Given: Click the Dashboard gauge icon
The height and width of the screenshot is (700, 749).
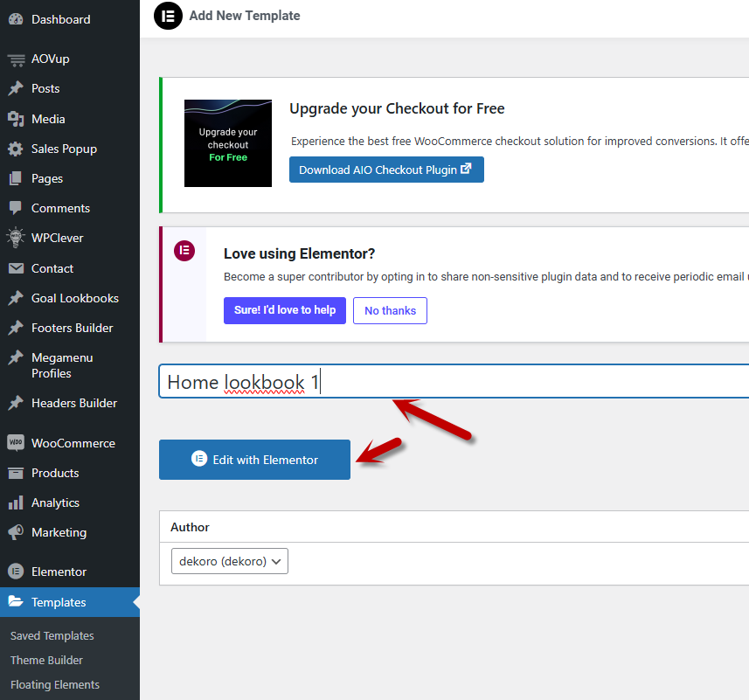Looking at the screenshot, I should coord(16,19).
